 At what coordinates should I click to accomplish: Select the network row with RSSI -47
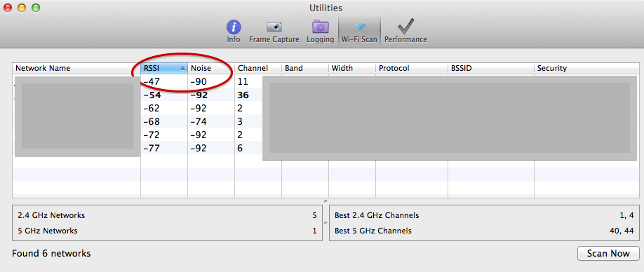click(326, 81)
